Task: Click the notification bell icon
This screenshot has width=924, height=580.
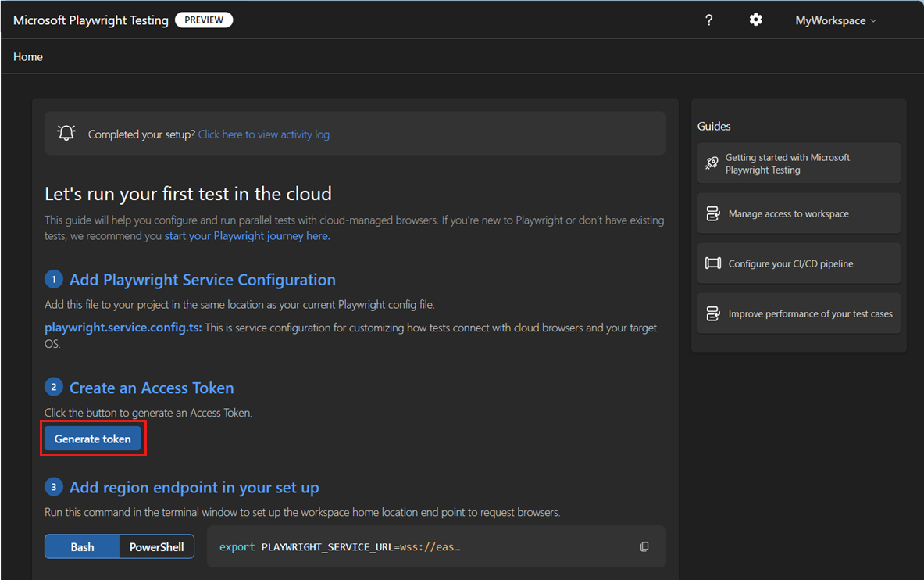Action: pos(66,134)
